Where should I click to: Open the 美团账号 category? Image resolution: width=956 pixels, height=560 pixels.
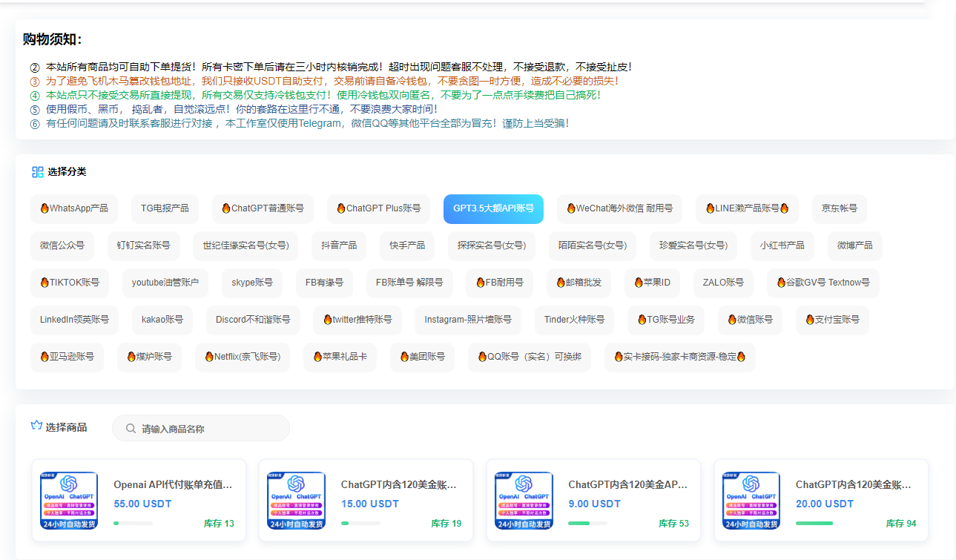click(x=422, y=358)
